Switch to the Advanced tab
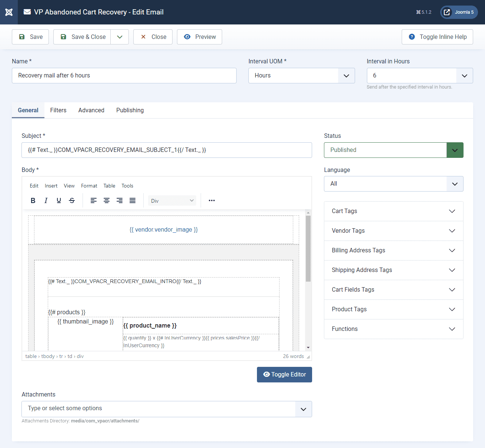 91,110
